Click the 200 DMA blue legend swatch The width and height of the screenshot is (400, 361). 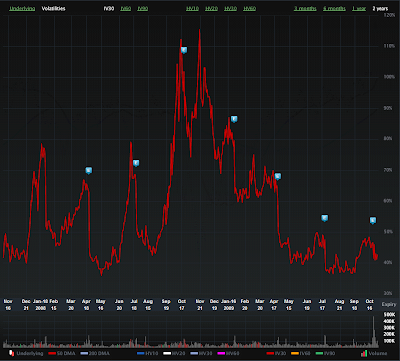(84, 353)
